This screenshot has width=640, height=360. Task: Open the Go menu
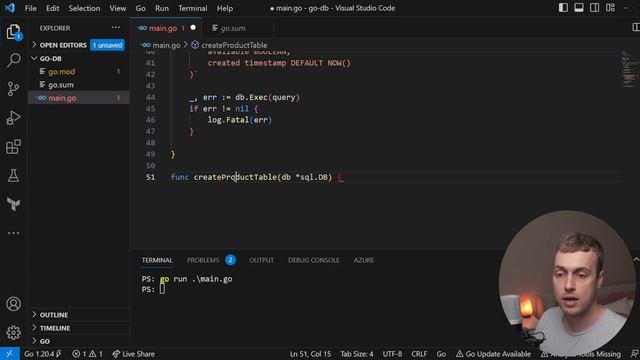click(140, 8)
